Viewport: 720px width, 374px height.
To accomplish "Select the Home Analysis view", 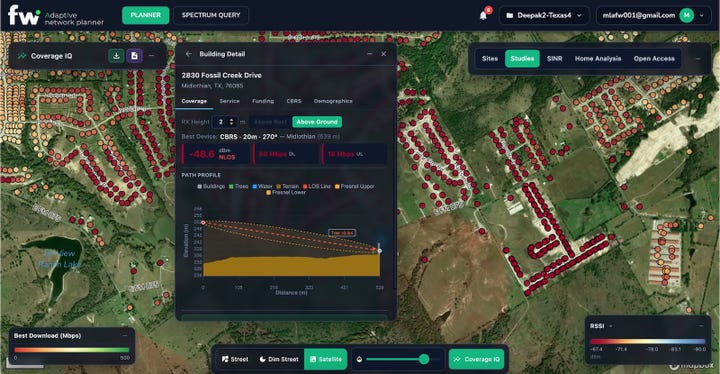I will coord(598,59).
